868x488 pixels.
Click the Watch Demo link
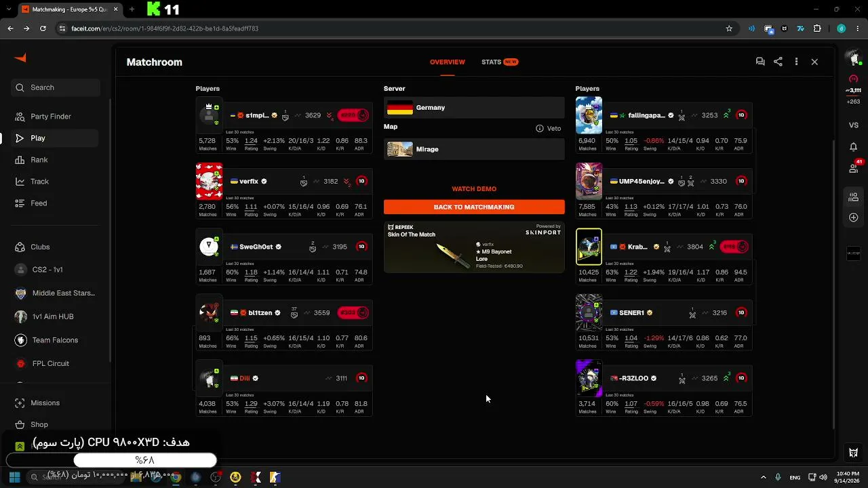(x=474, y=189)
